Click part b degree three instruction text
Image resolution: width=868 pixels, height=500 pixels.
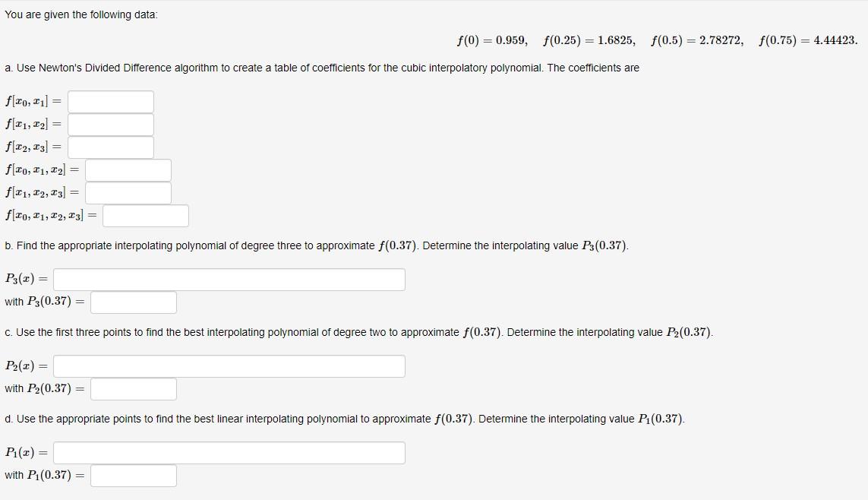tap(317, 245)
